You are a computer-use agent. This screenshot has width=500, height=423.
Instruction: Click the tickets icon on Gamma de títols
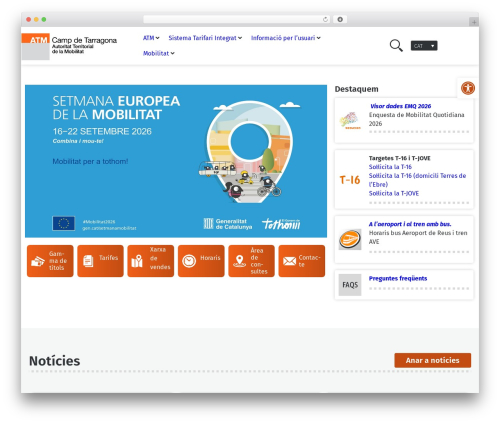coord(38,261)
